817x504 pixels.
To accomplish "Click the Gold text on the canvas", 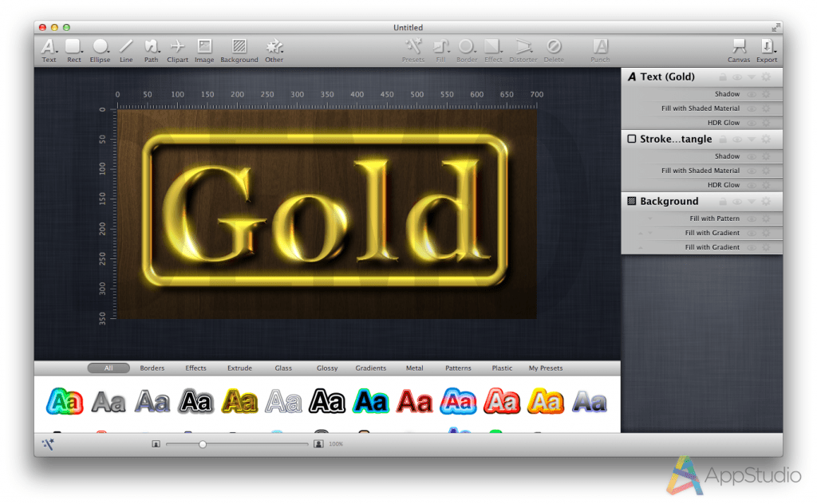I will tap(326, 211).
